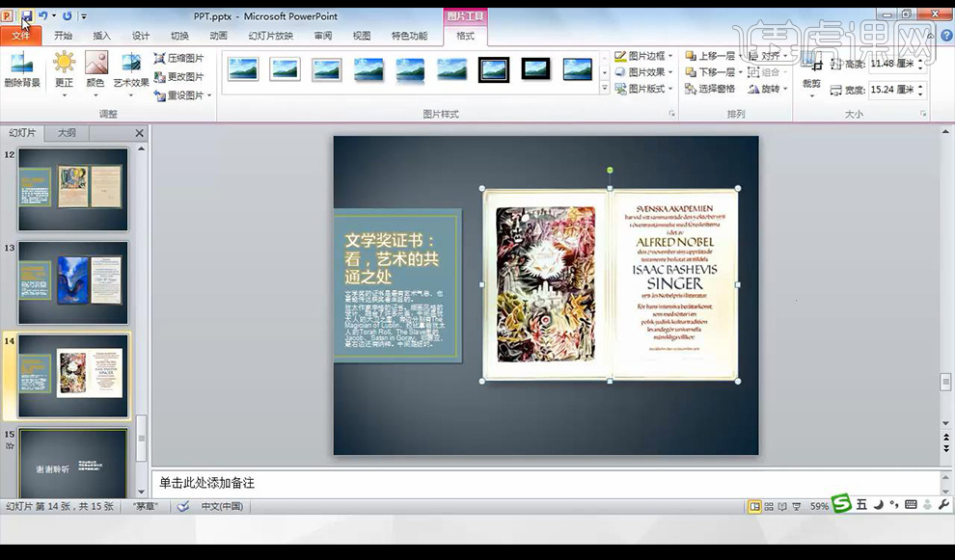
Task: Open 选择窗格 selection pane
Action: 710,89
